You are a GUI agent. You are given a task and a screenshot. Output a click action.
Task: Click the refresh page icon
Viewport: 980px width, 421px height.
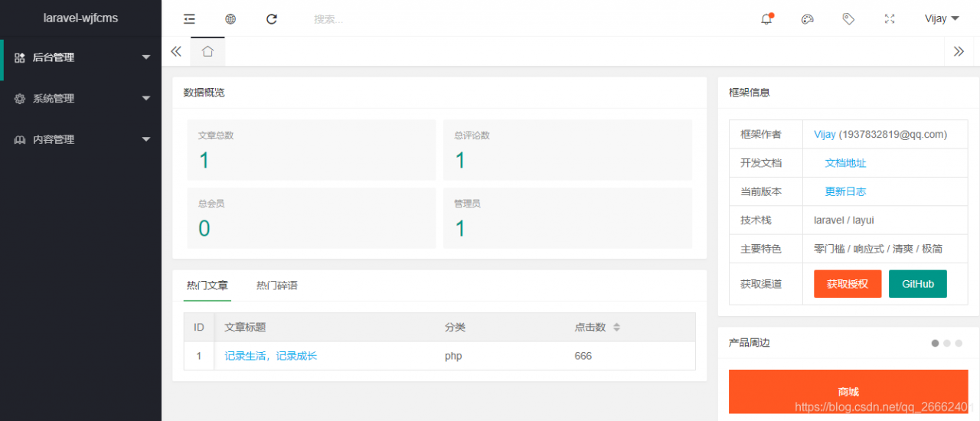(272, 19)
